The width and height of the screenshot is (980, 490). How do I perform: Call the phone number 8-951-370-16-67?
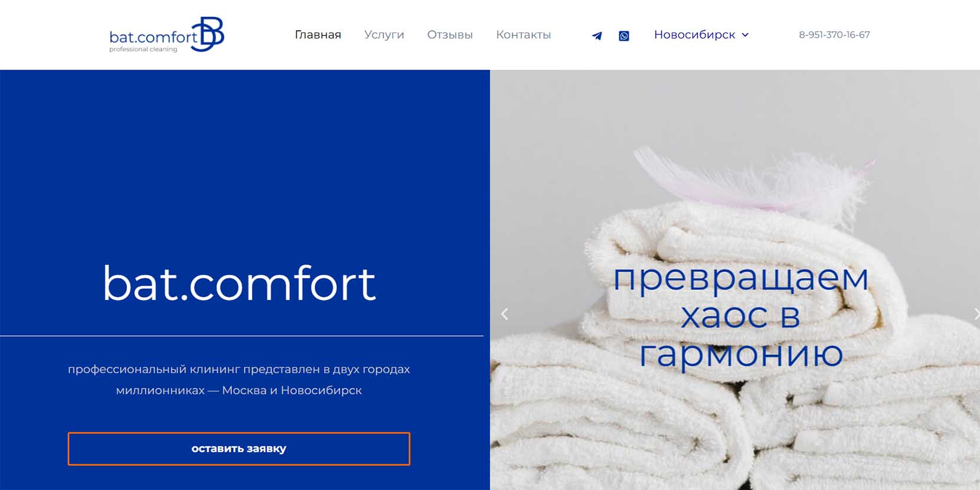click(x=834, y=35)
